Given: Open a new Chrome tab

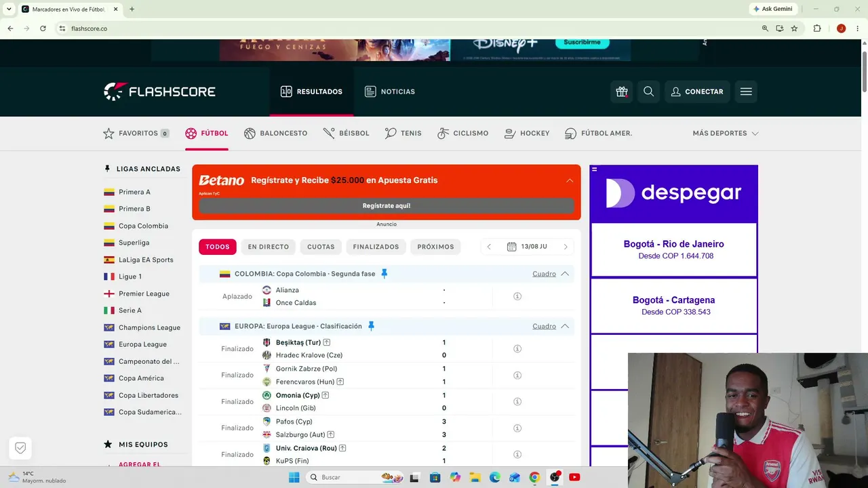Looking at the screenshot, I should click(132, 9).
